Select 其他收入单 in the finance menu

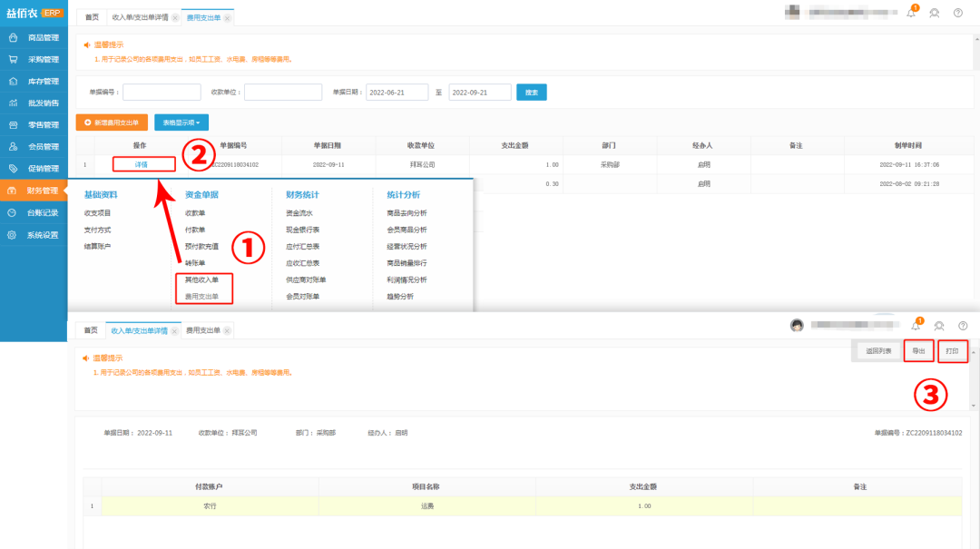(x=201, y=280)
